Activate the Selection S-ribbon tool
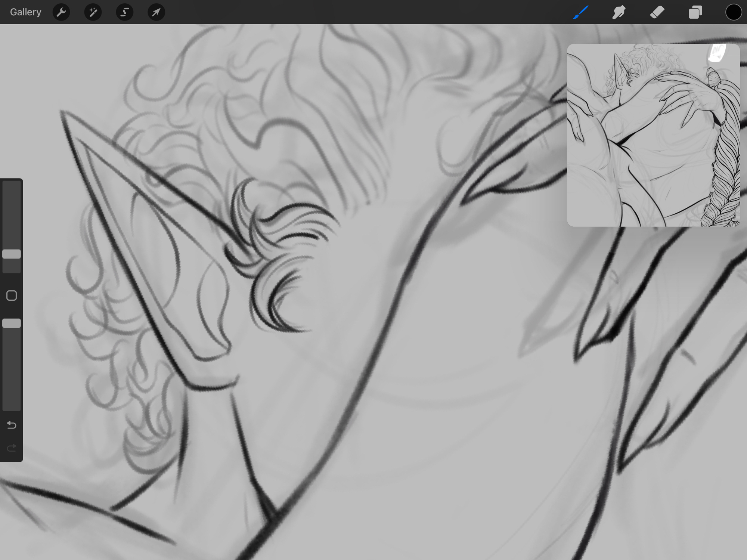Viewport: 747px width, 560px height. click(124, 12)
